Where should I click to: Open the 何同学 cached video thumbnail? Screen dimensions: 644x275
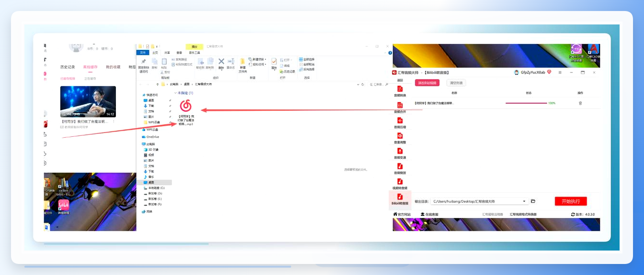pos(88,102)
